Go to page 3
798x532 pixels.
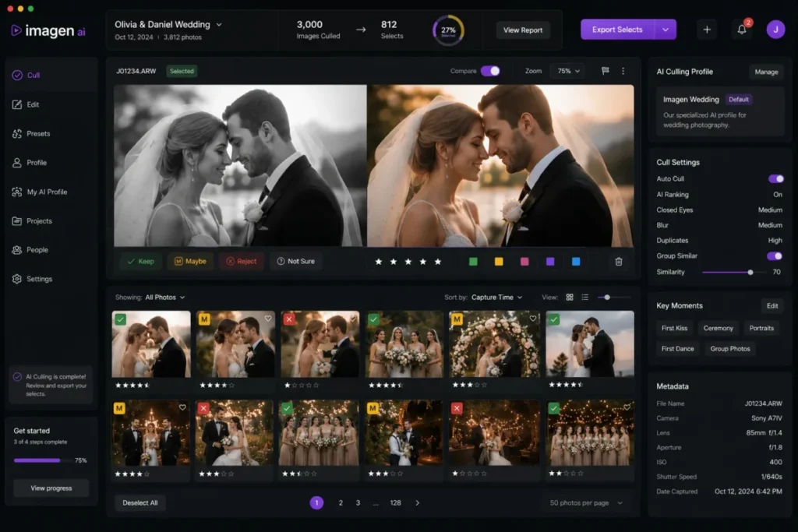click(x=358, y=502)
